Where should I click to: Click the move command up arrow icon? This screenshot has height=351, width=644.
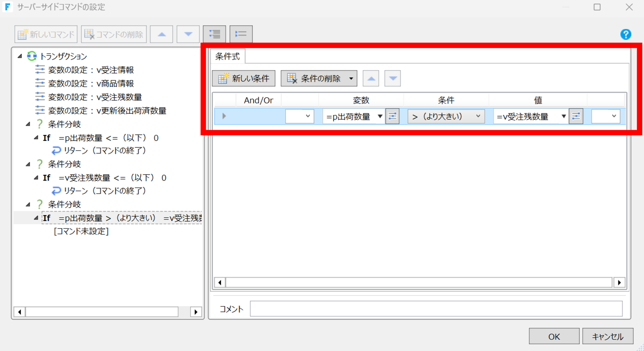pos(162,34)
